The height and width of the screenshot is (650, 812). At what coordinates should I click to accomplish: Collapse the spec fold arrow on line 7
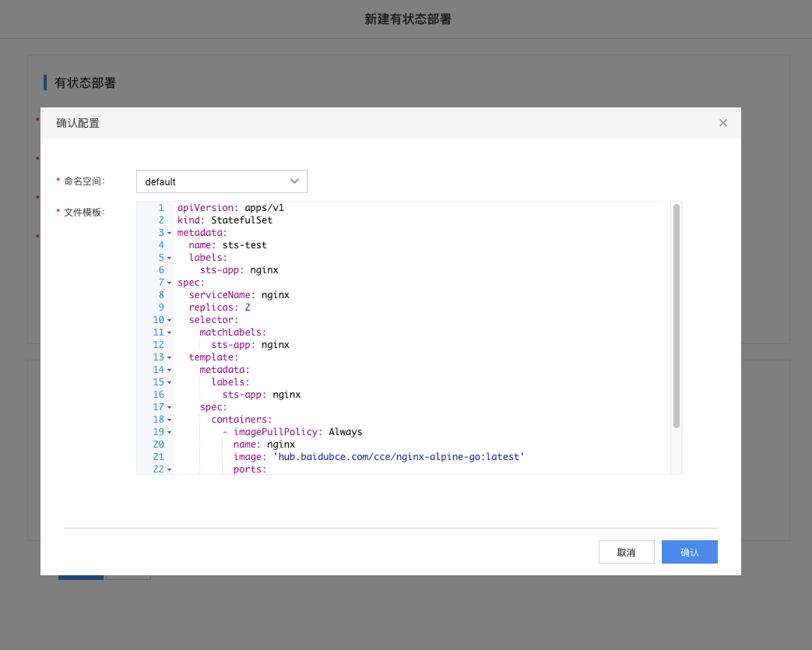(170, 283)
